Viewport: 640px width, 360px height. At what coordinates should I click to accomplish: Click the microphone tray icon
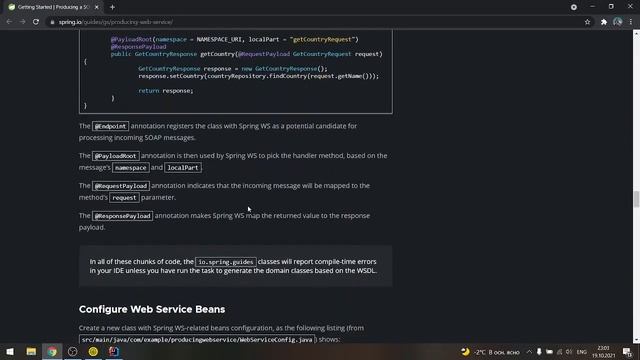click(539, 352)
